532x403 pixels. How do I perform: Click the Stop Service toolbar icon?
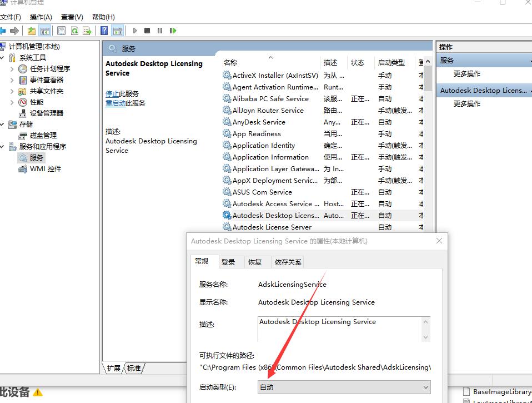(x=147, y=31)
